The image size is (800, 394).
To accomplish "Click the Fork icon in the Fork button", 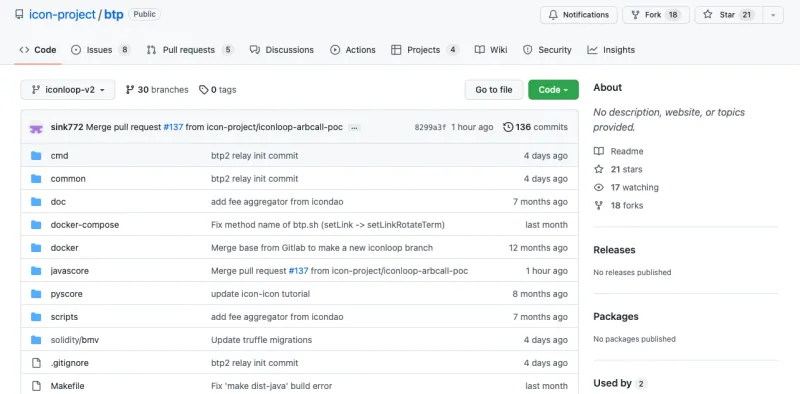I will pyautogui.click(x=635, y=15).
